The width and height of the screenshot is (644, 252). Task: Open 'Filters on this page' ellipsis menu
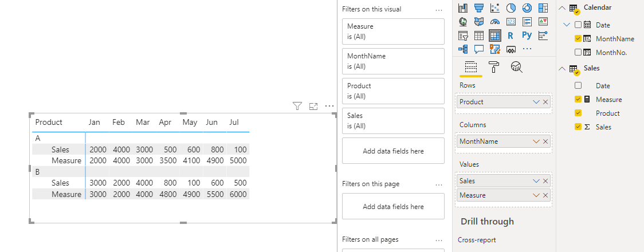click(439, 184)
